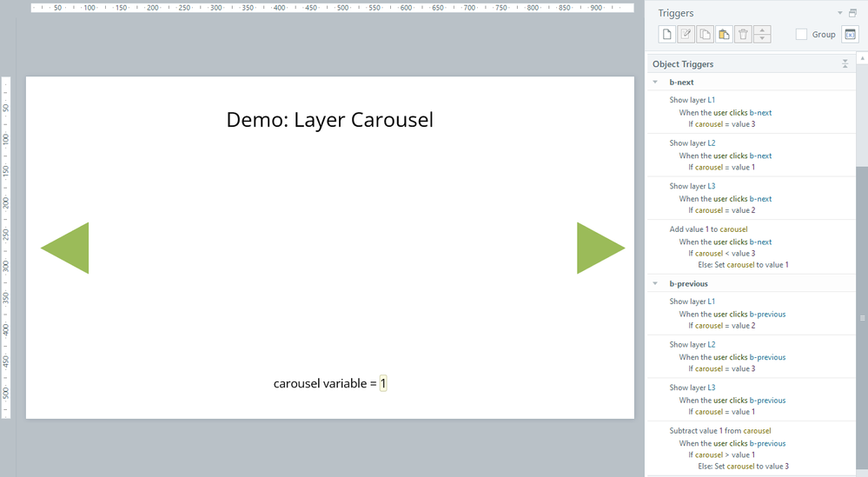Open the Manage project variables window
Viewport: 868px width, 477px height.
coord(851,34)
